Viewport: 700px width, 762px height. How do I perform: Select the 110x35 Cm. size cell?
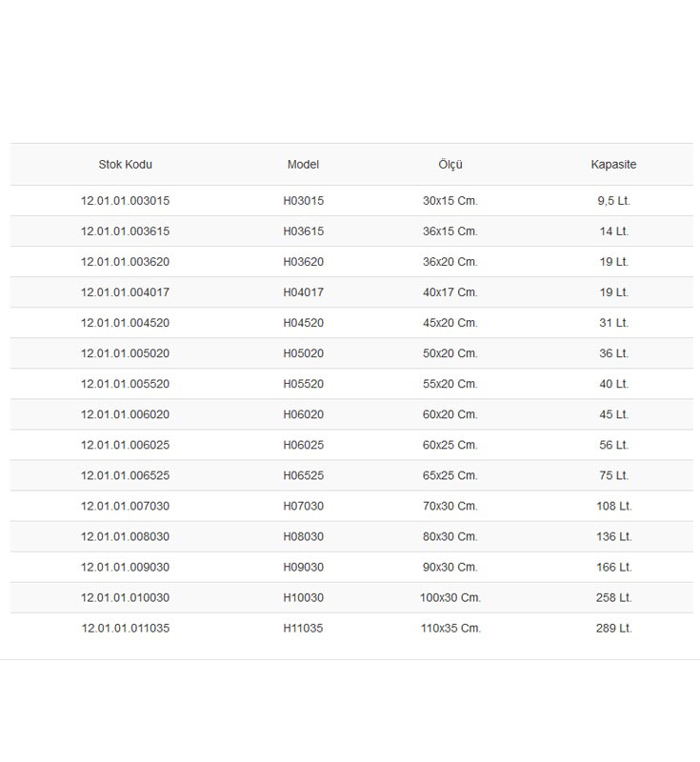(x=450, y=629)
